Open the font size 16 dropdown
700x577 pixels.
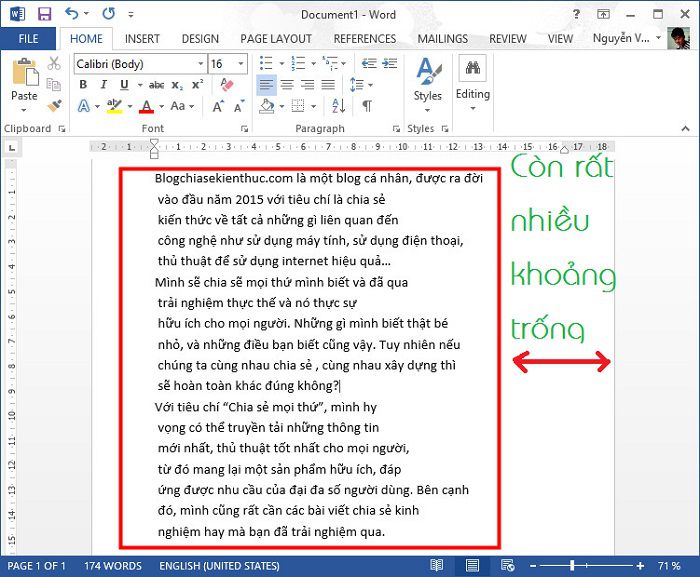(x=241, y=64)
